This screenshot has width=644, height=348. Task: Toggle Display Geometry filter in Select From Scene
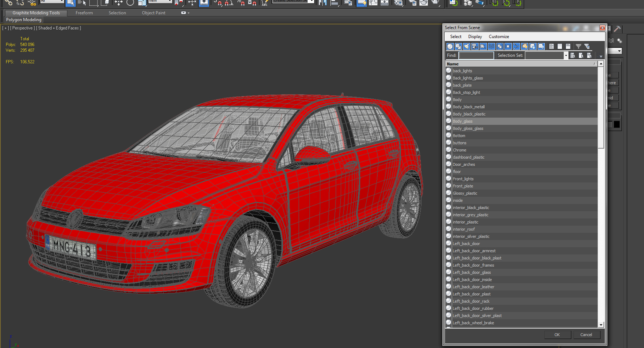pyautogui.click(x=450, y=46)
